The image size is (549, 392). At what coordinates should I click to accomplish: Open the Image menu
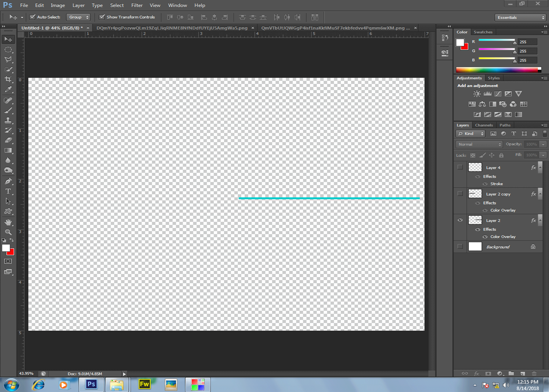point(58,5)
